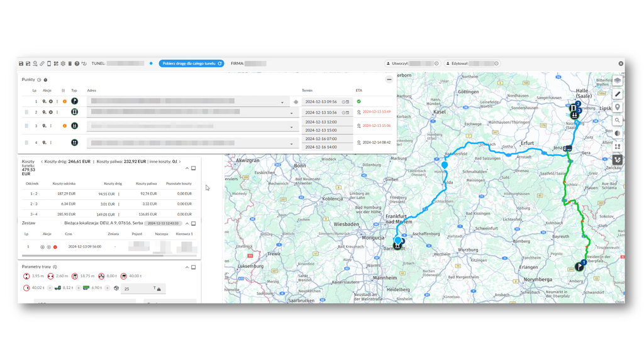The height and width of the screenshot is (362, 644).
Task: Click the deadline field 2024-12-16 07:00
Action: pyautogui.click(x=327, y=139)
